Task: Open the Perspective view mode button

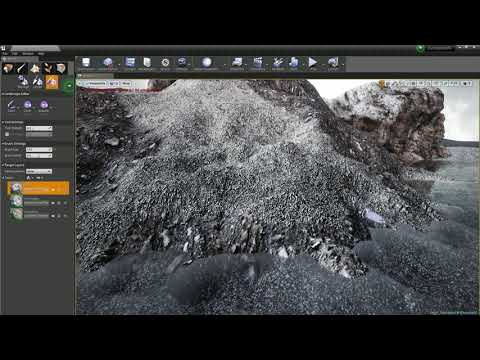Action: (x=96, y=83)
